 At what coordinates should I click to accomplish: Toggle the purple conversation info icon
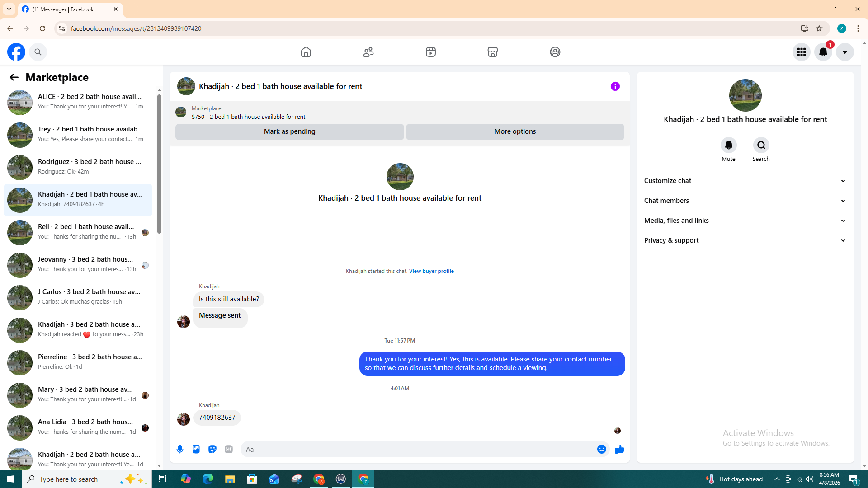point(615,86)
